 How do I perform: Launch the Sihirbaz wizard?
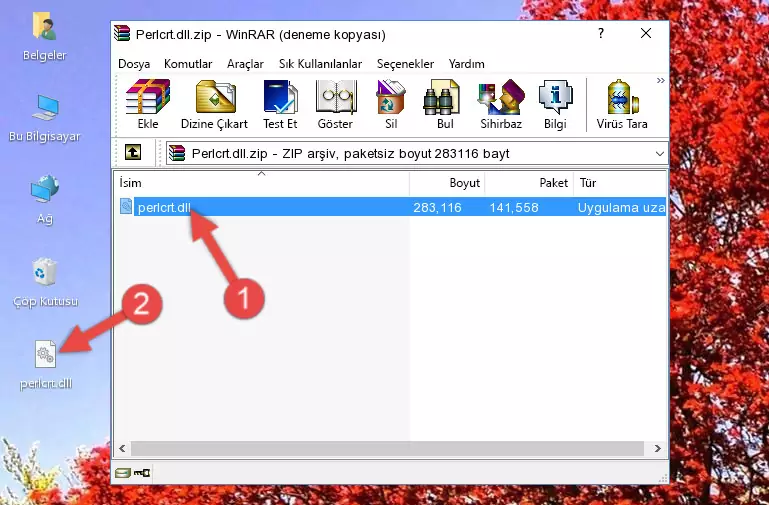pyautogui.click(x=501, y=104)
